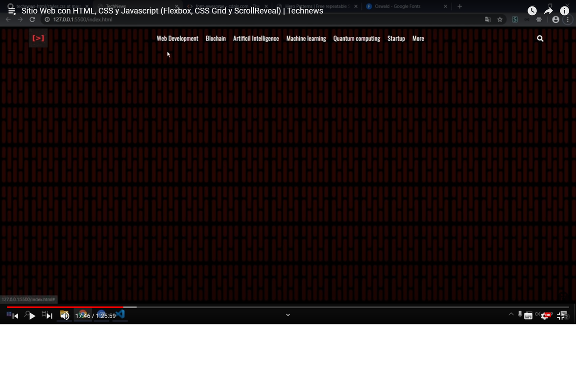The image size is (576, 392).
Task: Click the red [>] site logo
Action: tap(38, 38)
